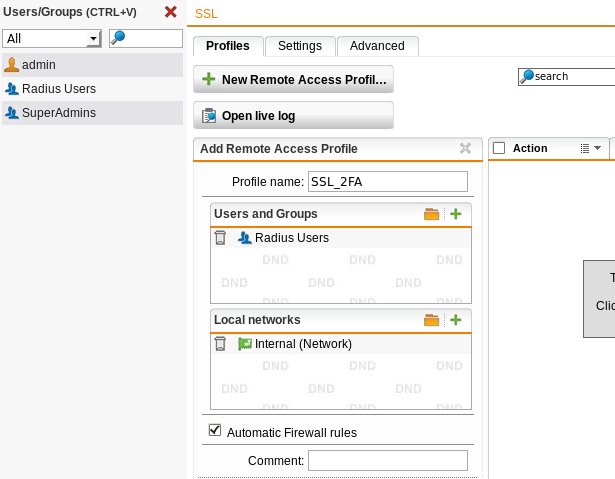Click green plus in Users and Groups header
The height and width of the screenshot is (479, 615).
pyautogui.click(x=456, y=214)
